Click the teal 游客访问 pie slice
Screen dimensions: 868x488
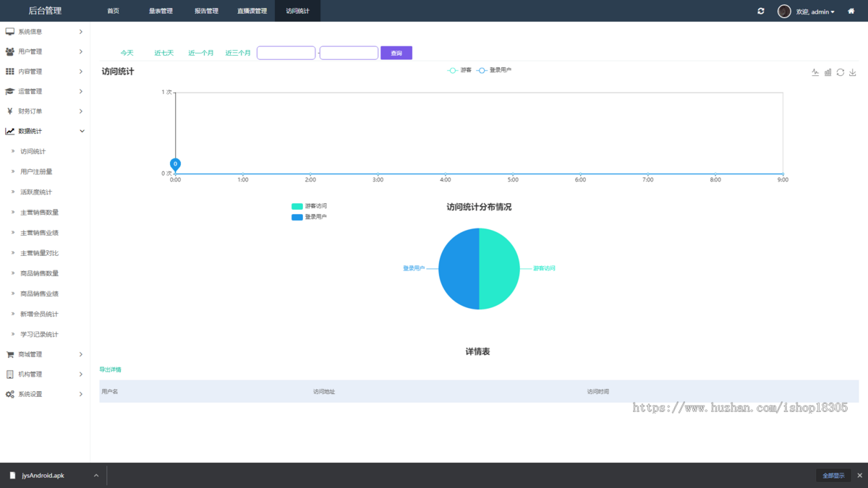coord(500,269)
